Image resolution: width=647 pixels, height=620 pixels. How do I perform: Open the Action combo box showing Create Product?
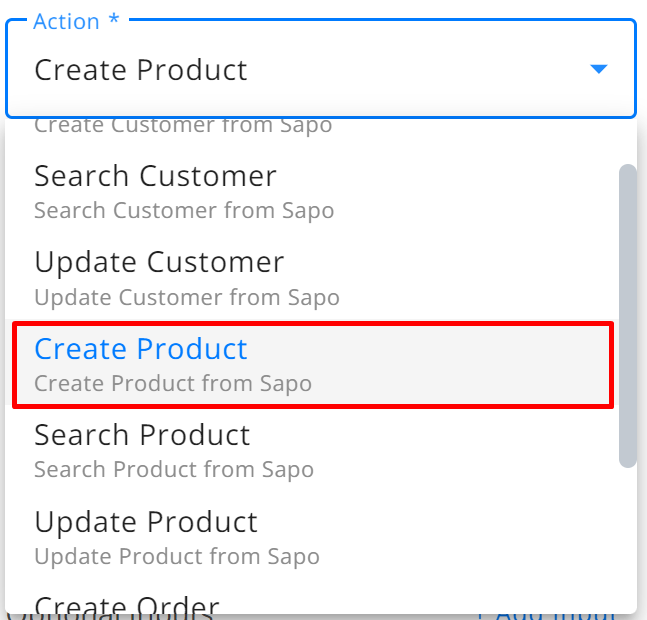coord(321,68)
